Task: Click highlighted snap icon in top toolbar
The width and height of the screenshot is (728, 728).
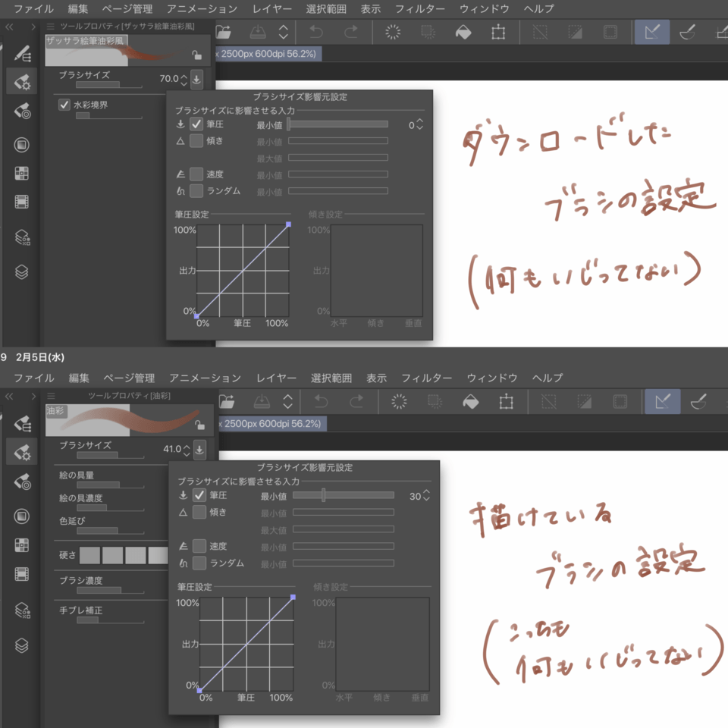Action: pyautogui.click(x=652, y=32)
